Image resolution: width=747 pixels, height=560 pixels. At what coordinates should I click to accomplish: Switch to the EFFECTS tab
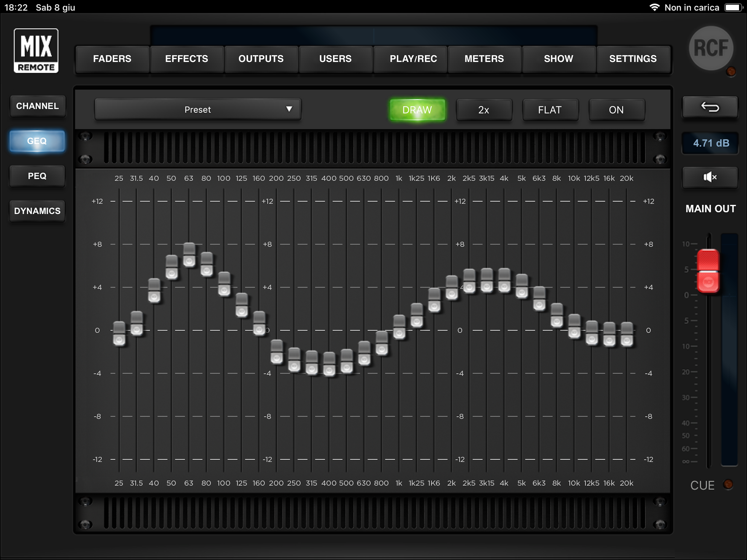pos(186,59)
